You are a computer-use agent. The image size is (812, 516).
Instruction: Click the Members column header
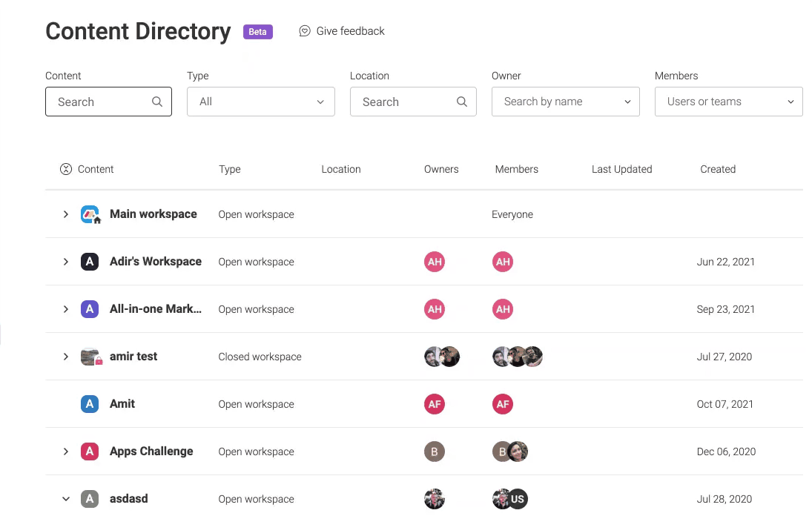[x=516, y=169]
